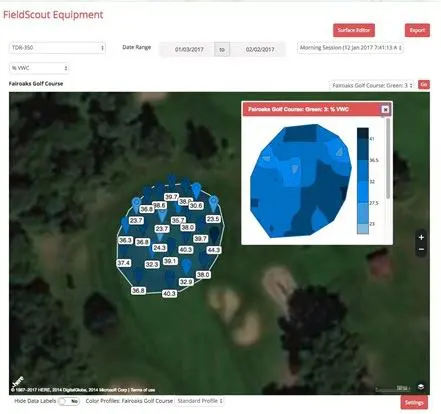Image resolution: width=441 pixels, height=414 pixels.
Task: Click the 32.3 data label
Action: [x=152, y=264]
